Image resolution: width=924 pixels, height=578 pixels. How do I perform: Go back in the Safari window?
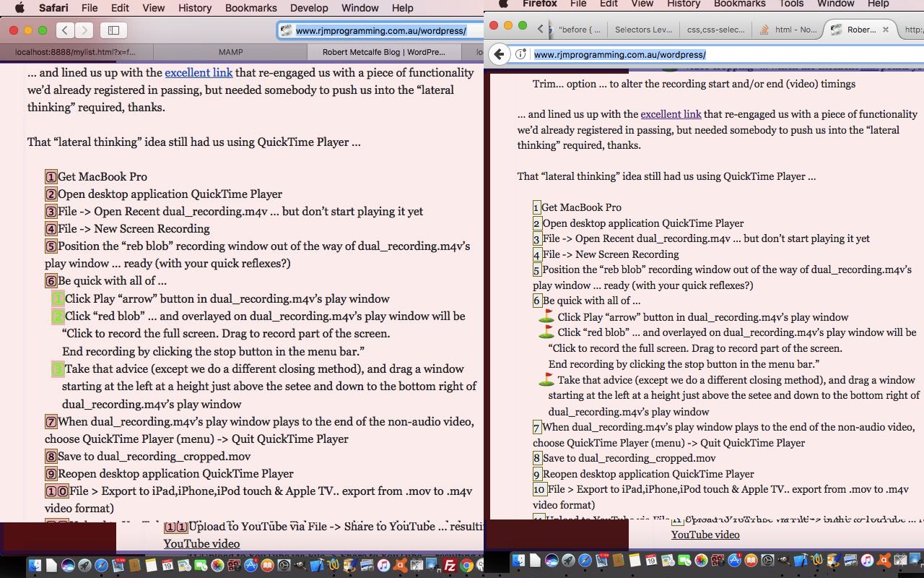[x=66, y=30]
